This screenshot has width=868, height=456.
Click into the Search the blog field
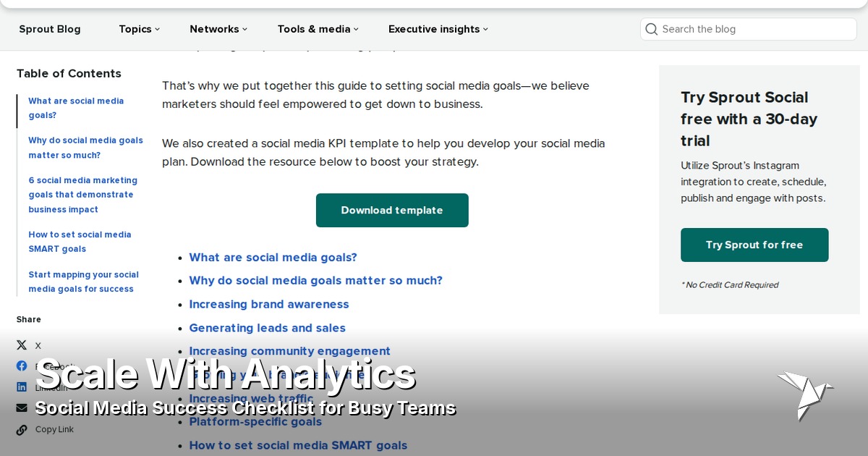click(x=749, y=29)
